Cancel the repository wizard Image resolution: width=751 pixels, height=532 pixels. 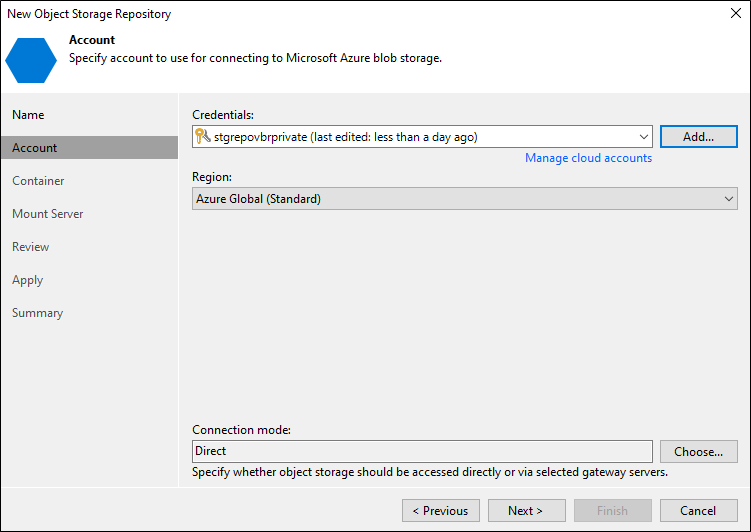tap(698, 511)
